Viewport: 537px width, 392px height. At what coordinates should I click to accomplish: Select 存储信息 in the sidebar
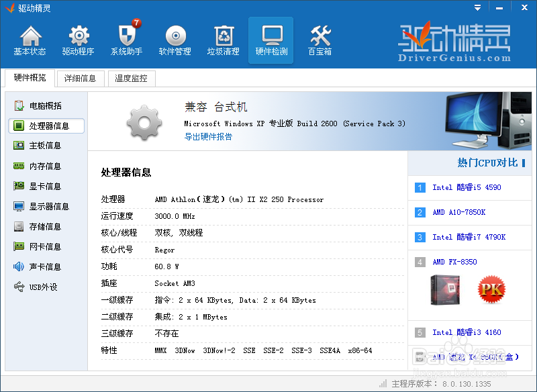[46, 226]
